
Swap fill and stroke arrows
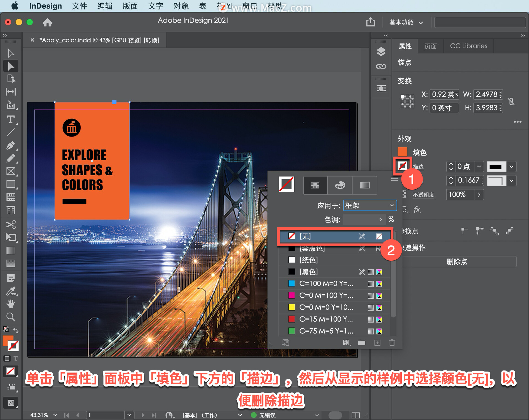tap(16, 330)
